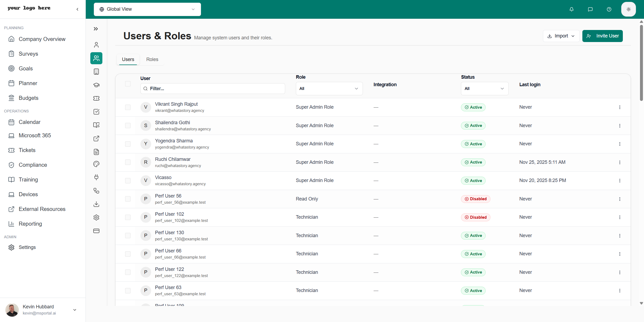This screenshot has width=644, height=322.
Task: Open the ticket icon in the rail
Action: [96, 98]
